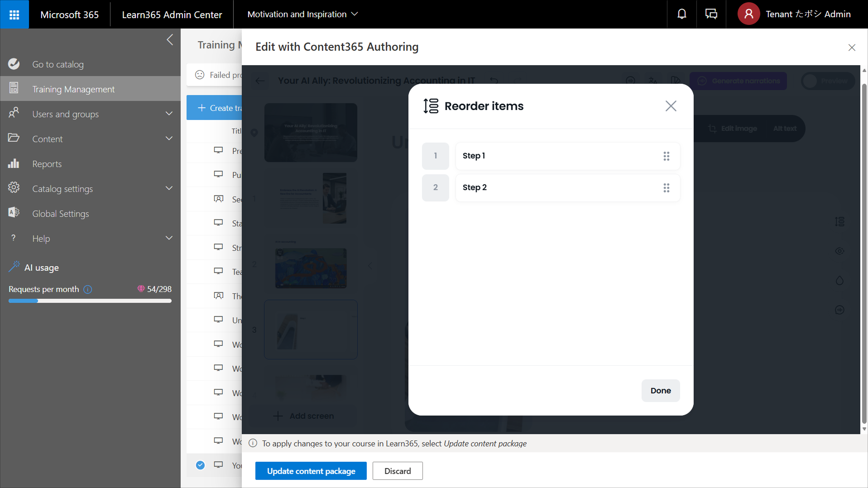This screenshot has width=868, height=488.
Task: Click the drag handle for Step 1
Action: point(666,156)
